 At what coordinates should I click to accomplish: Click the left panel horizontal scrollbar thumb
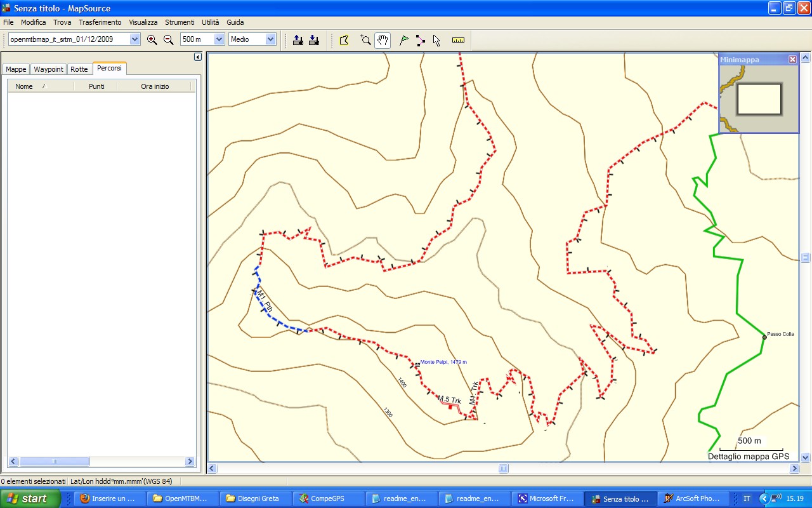pyautogui.click(x=55, y=462)
